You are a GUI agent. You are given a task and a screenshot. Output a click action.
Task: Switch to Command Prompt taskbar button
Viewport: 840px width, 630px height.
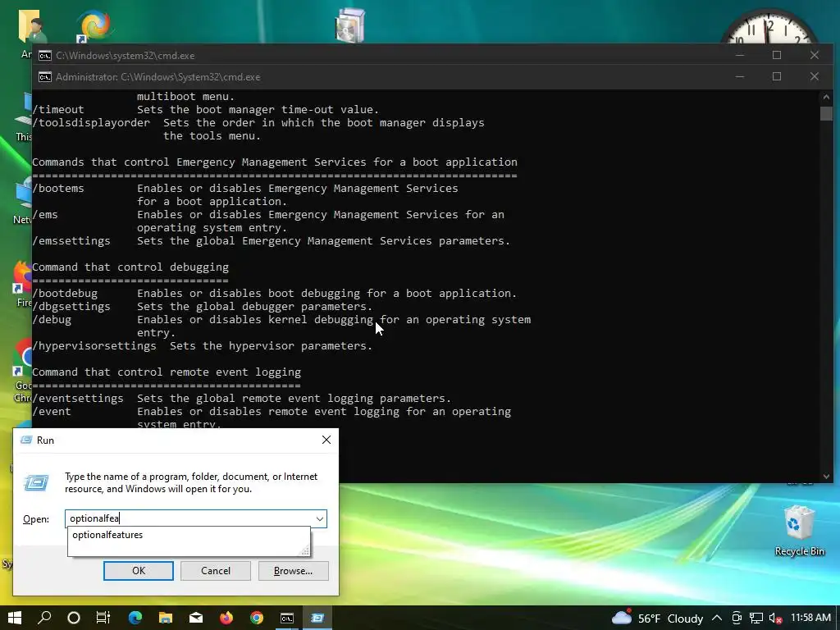(287, 618)
